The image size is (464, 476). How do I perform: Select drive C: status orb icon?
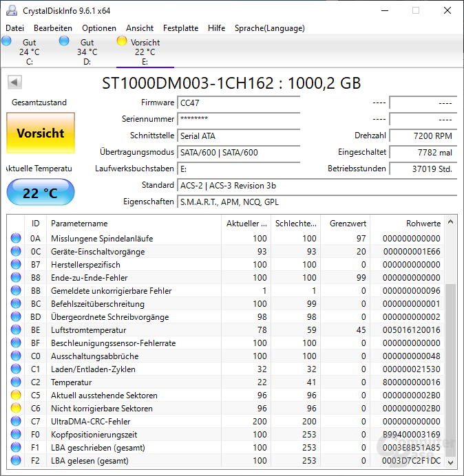click(x=7, y=41)
